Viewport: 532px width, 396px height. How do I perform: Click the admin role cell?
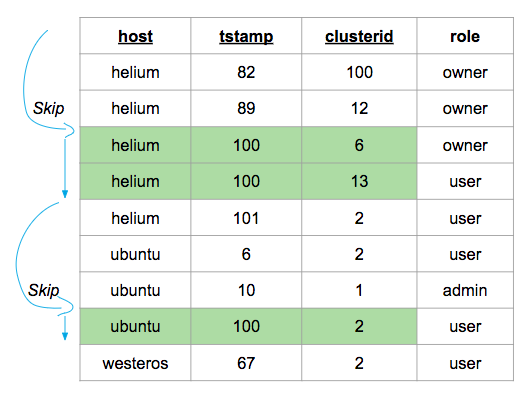click(465, 290)
